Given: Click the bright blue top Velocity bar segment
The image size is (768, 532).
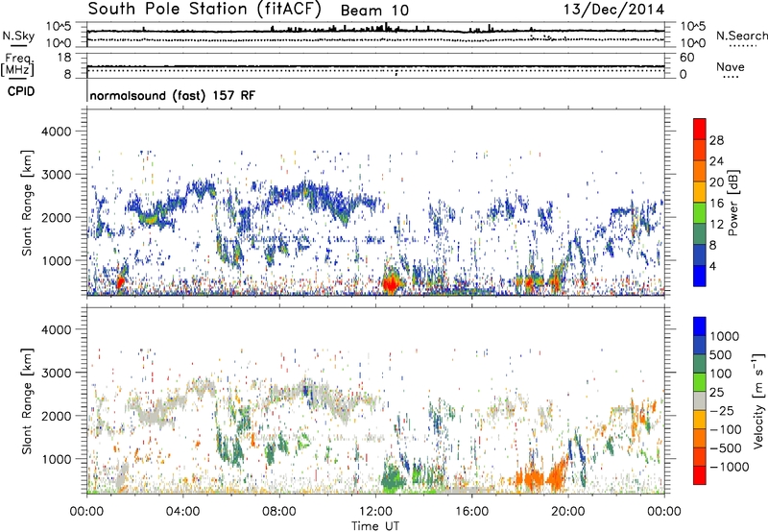Looking at the screenshot, I should pos(700,326).
